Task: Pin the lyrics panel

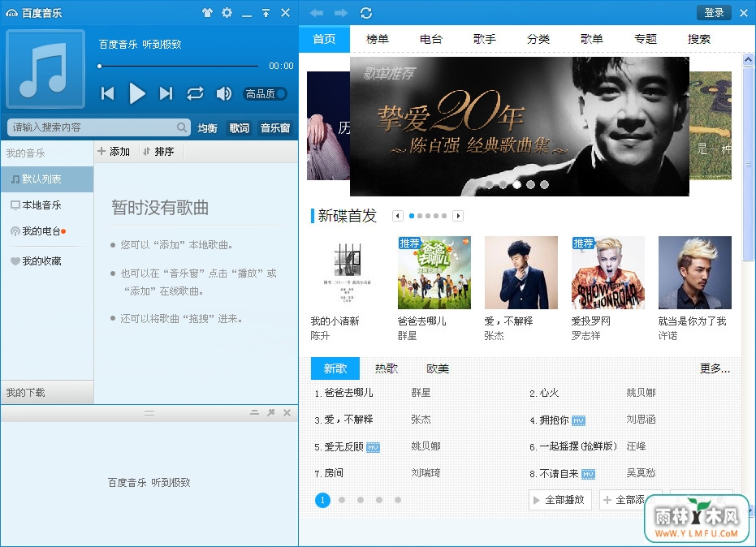Action: (271, 413)
